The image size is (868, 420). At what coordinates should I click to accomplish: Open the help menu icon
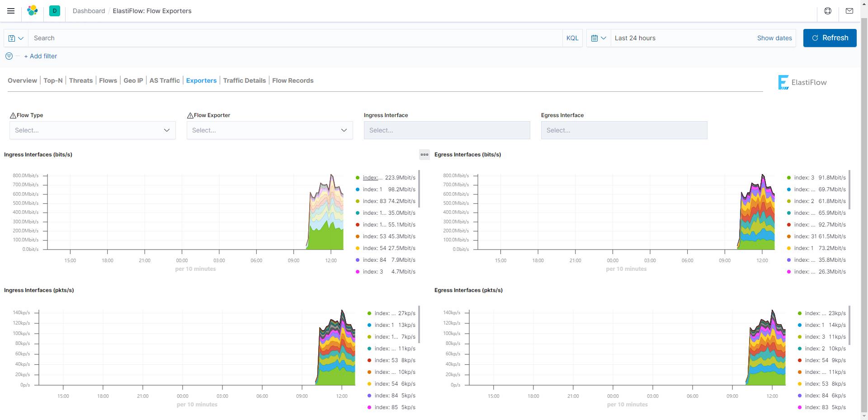click(828, 11)
